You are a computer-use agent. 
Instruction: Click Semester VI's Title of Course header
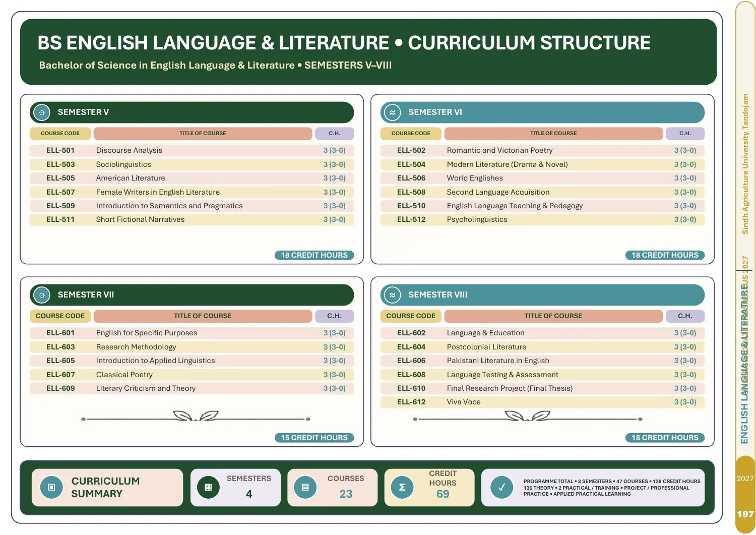pos(553,134)
